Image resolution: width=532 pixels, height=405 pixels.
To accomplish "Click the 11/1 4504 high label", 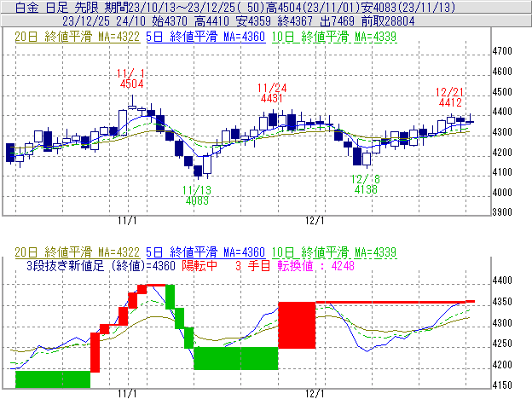I will pos(131,78).
